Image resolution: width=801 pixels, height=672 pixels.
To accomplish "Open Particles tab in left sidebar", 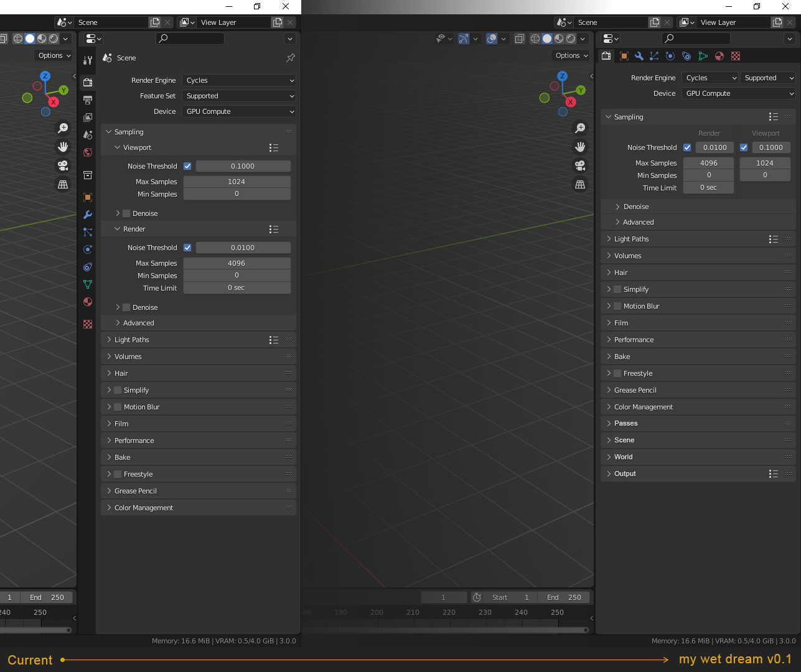I will coord(88,232).
